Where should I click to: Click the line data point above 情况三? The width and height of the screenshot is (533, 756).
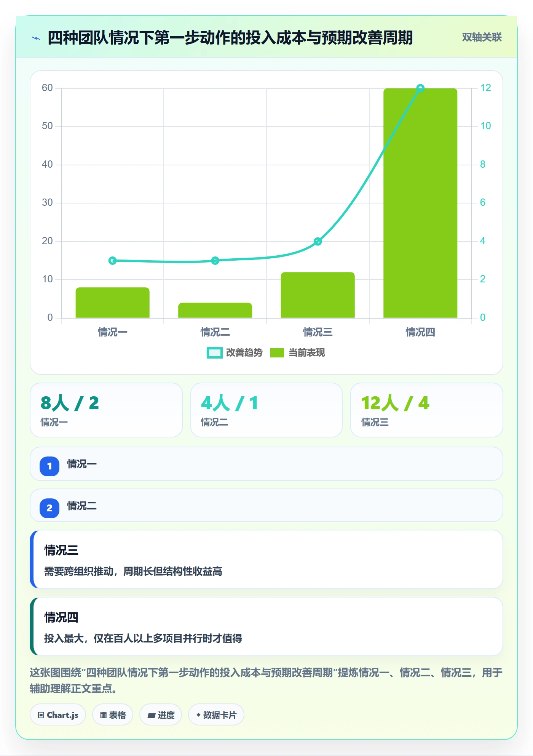point(318,241)
